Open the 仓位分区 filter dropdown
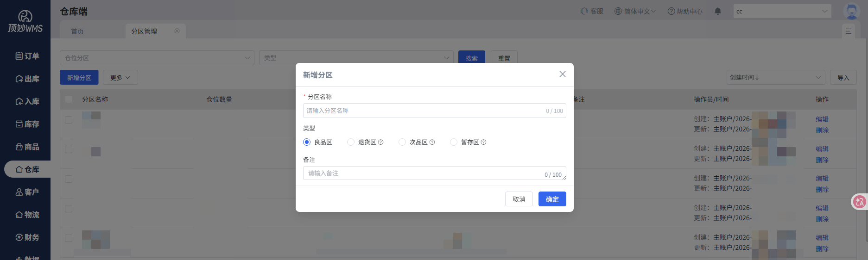 [x=157, y=58]
